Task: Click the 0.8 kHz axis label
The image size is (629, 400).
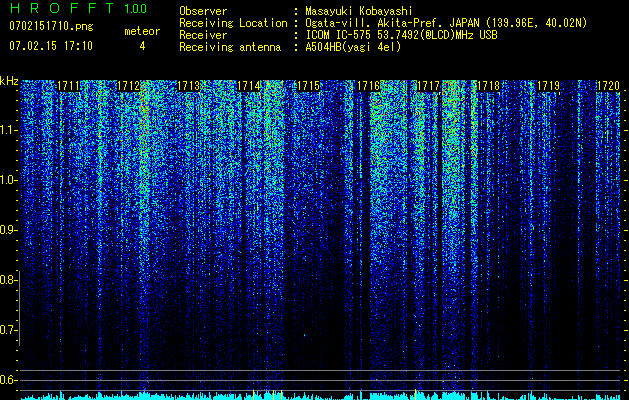Action: click(9, 280)
